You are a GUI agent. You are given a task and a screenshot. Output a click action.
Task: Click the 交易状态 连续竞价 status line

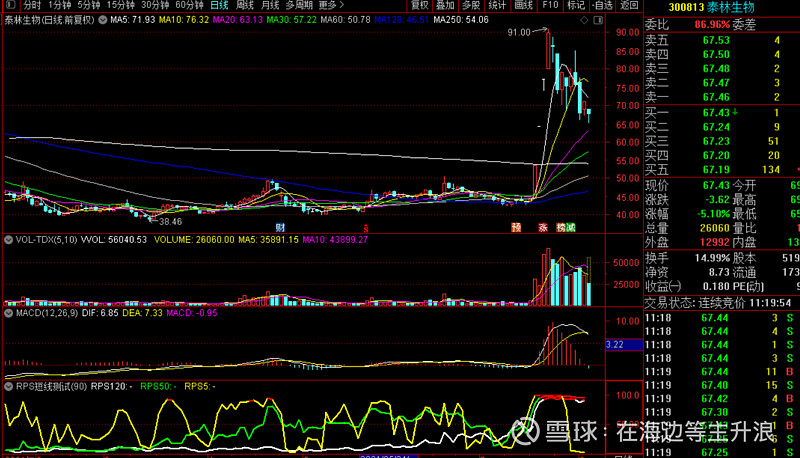coord(718,303)
